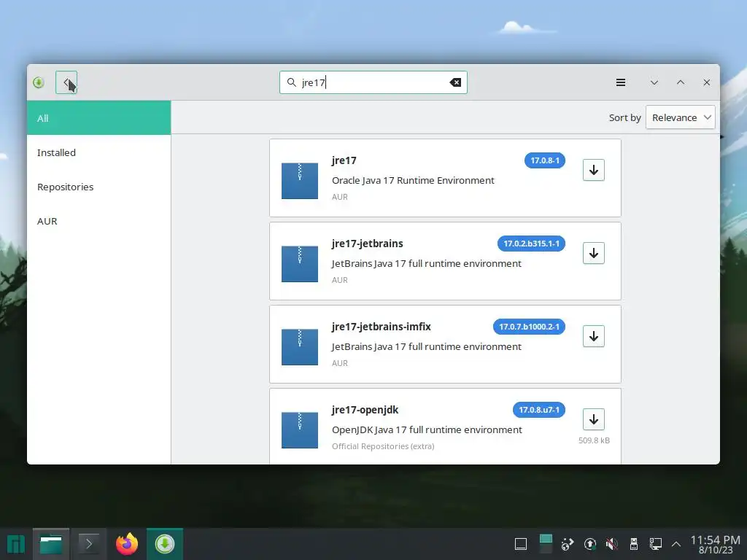
Task: Click the search field containing jre17
Action: tap(373, 82)
